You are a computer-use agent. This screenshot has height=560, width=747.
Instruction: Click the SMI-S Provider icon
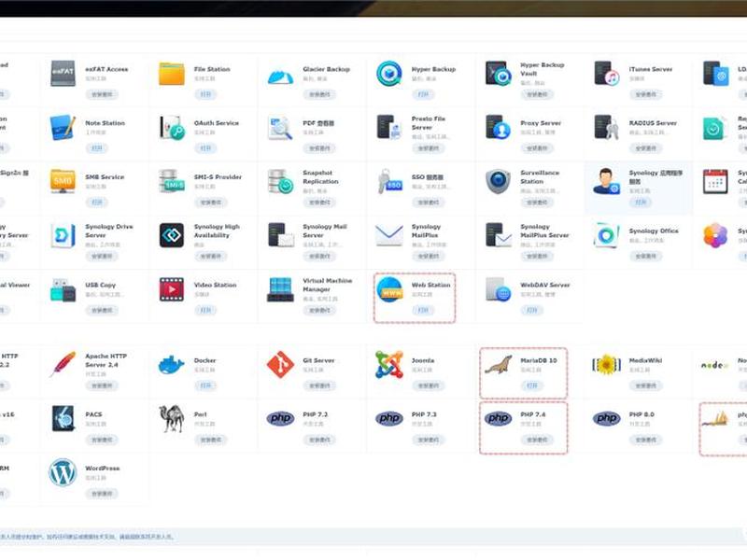click(x=172, y=181)
